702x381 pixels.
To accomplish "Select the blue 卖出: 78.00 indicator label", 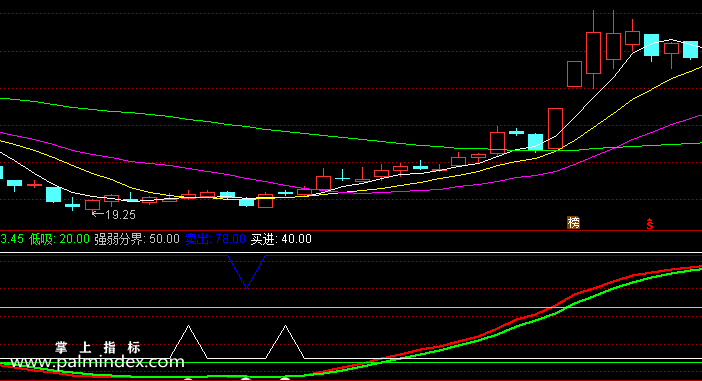I will (215, 239).
